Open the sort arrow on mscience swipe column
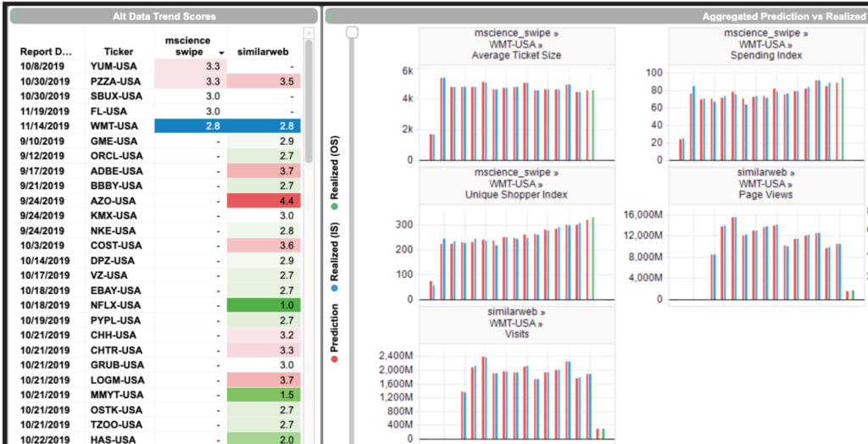The image size is (868, 444). pos(221,53)
